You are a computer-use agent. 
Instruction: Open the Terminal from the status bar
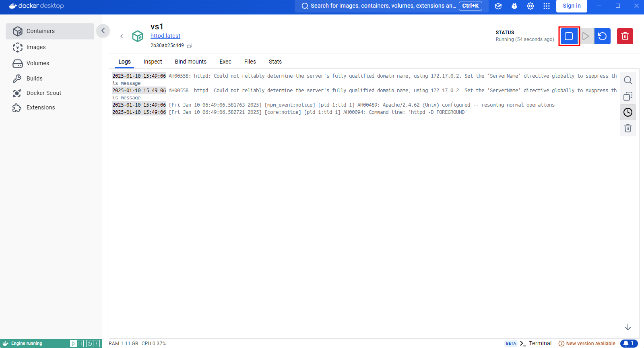pyautogui.click(x=536, y=343)
